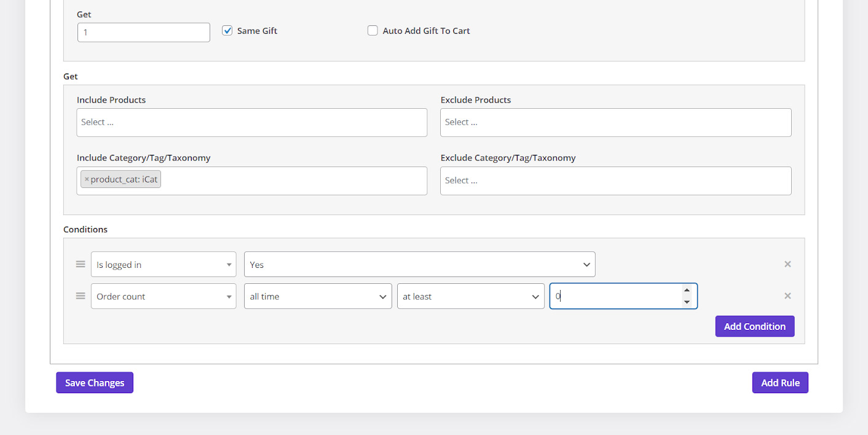The image size is (868, 435).
Task: Click the Exclude Category/Tag/Taxonomy field
Action: coord(615,181)
